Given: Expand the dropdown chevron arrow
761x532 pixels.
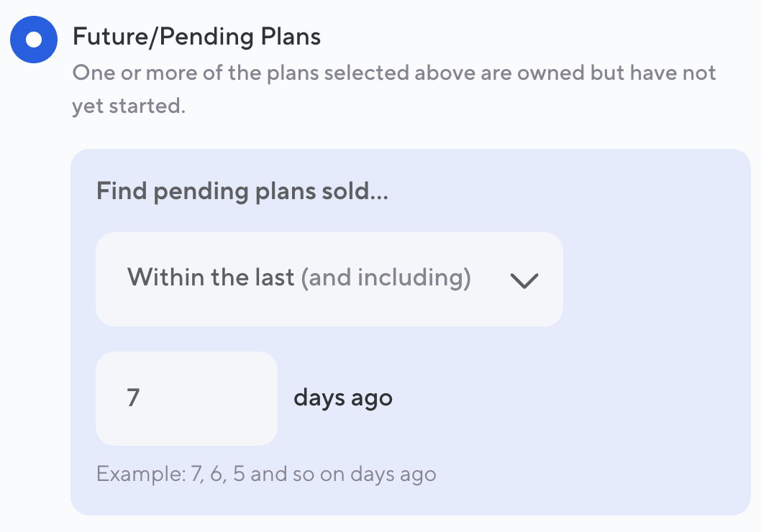Looking at the screenshot, I should pos(524,280).
